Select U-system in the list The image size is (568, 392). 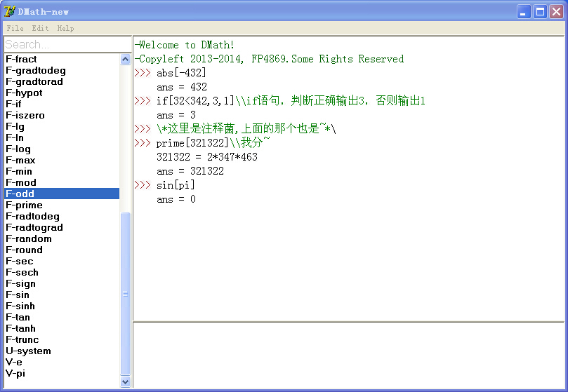pos(62,351)
